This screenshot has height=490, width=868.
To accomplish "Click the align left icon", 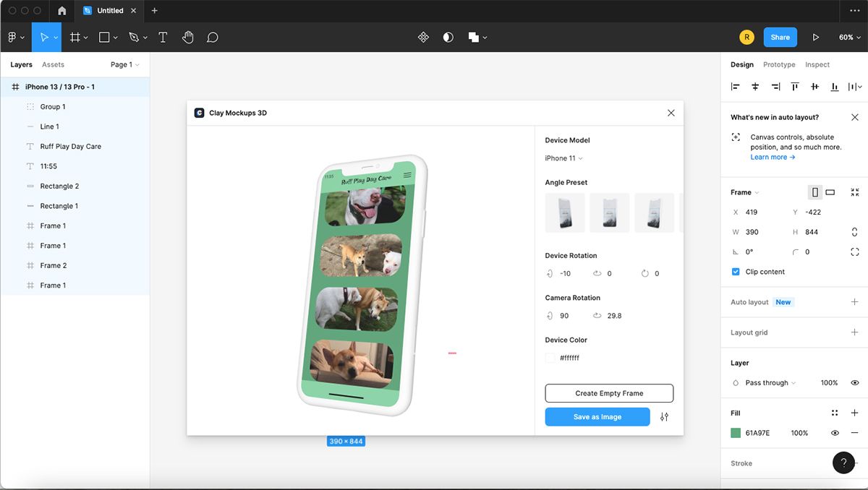I will click(735, 86).
